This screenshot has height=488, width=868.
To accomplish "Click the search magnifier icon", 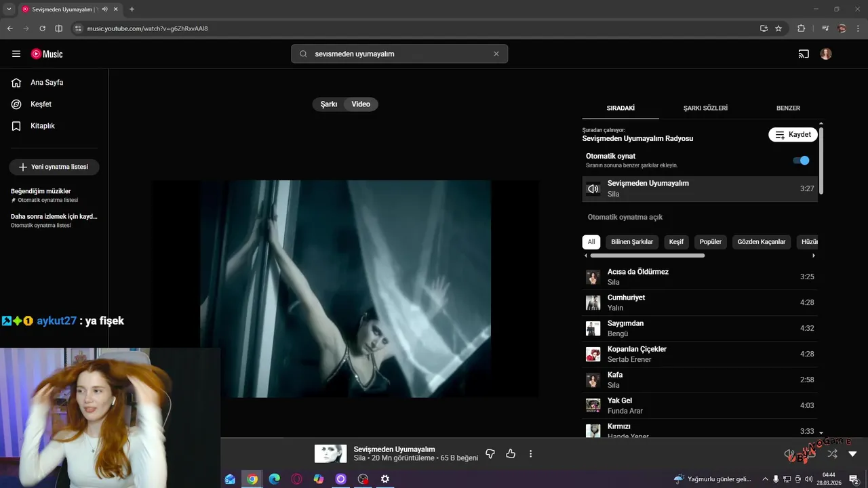I will (303, 54).
